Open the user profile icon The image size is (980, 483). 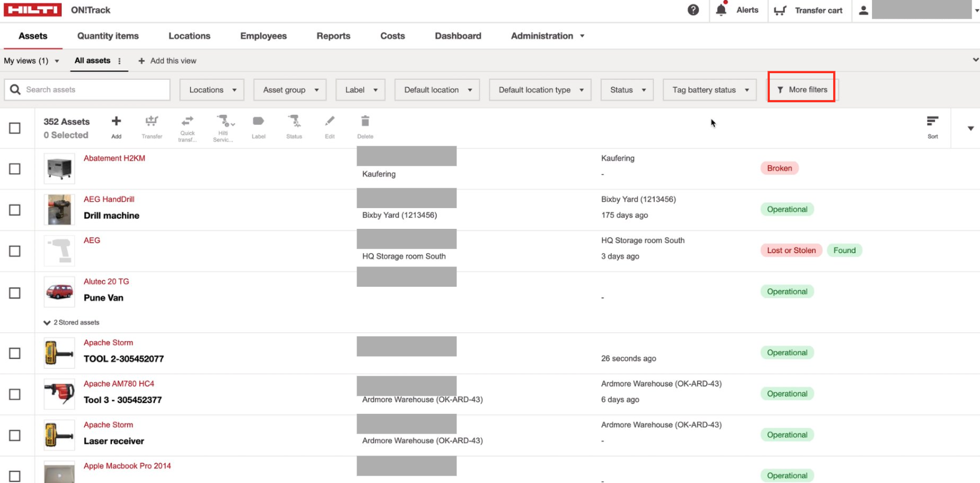[864, 10]
